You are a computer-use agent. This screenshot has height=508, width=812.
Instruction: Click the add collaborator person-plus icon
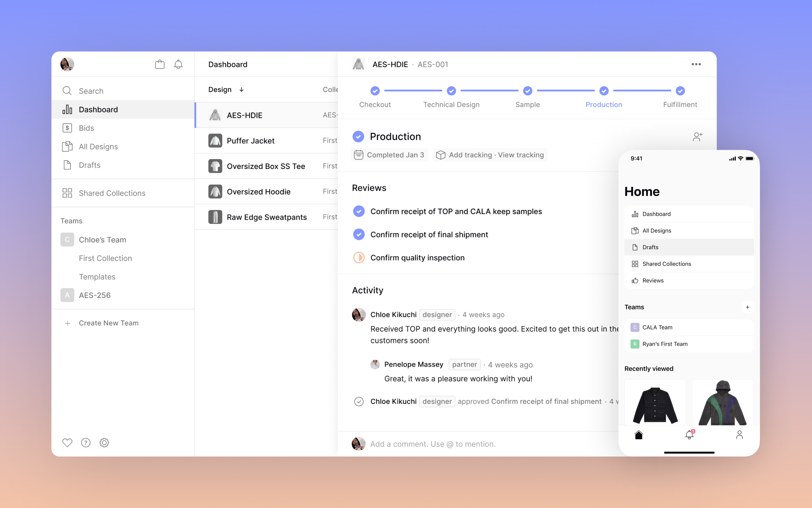[697, 137]
